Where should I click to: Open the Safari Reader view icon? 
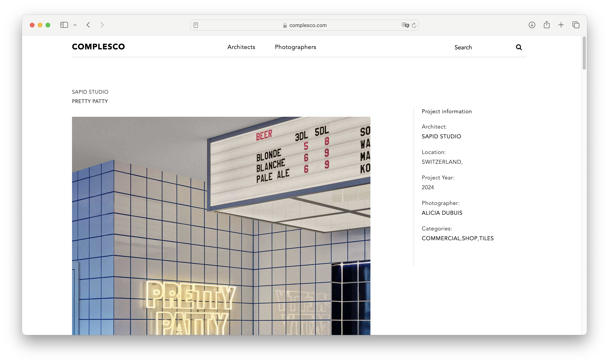coord(196,25)
